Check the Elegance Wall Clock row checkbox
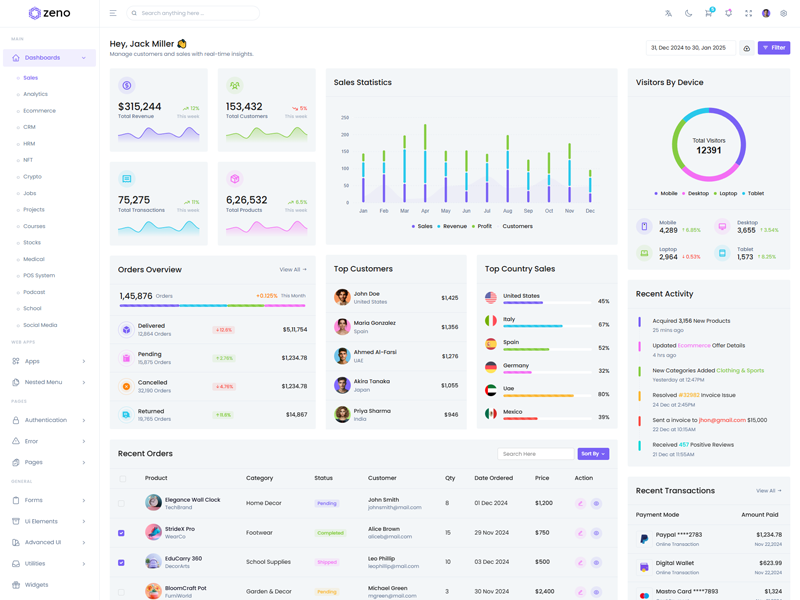Image resolution: width=800 pixels, height=600 pixels. pyautogui.click(x=122, y=504)
